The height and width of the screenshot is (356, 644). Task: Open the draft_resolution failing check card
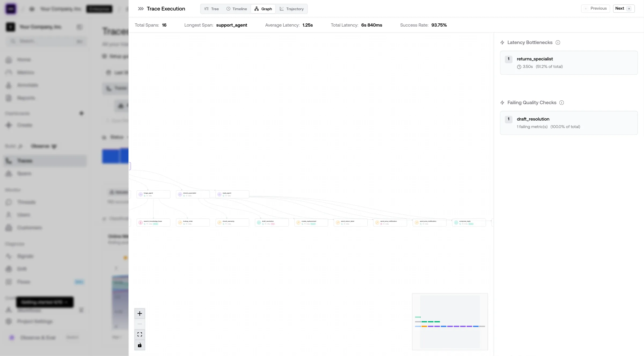coord(569,123)
